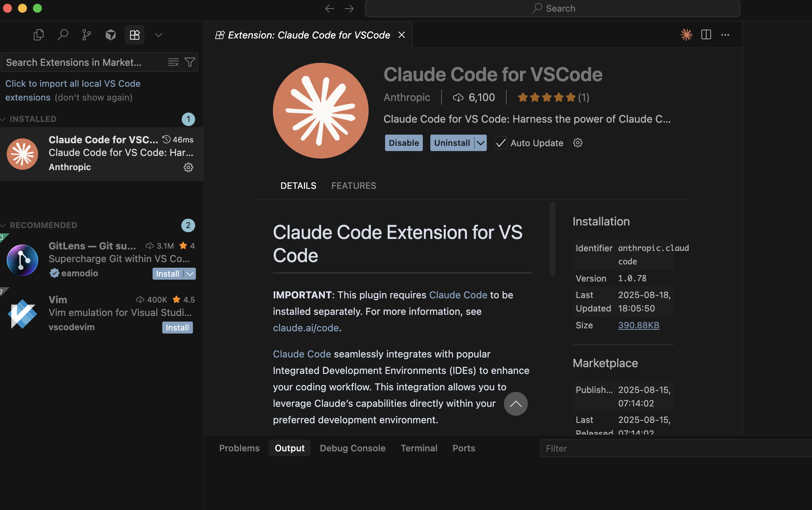
Task: Open the GitLens Install dropdown arrow
Action: tap(190, 274)
